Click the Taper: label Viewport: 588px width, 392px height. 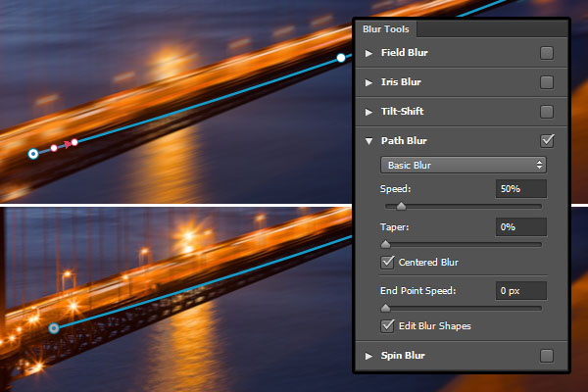tap(394, 227)
